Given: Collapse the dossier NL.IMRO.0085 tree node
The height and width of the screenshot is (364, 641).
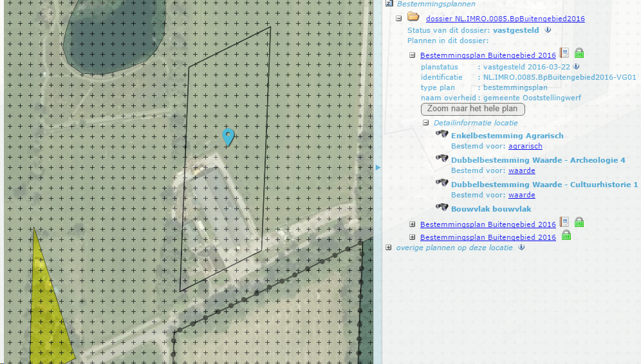Looking at the screenshot, I should (398, 19).
